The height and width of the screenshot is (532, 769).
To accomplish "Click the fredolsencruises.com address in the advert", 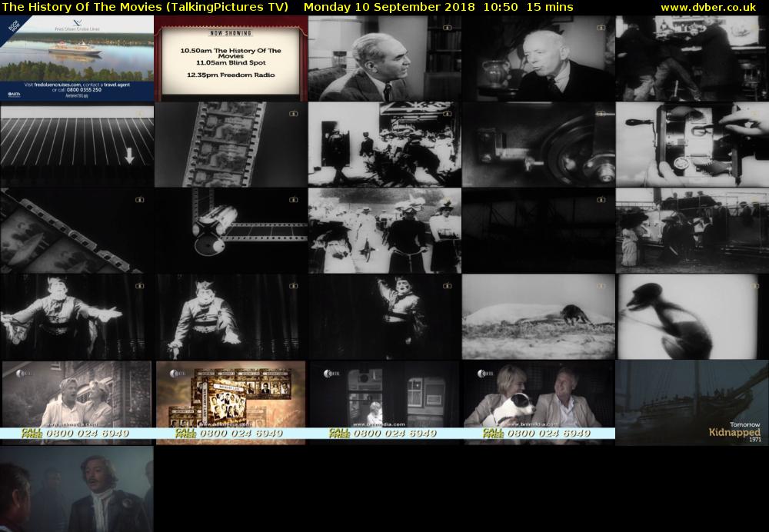I will coord(56,85).
